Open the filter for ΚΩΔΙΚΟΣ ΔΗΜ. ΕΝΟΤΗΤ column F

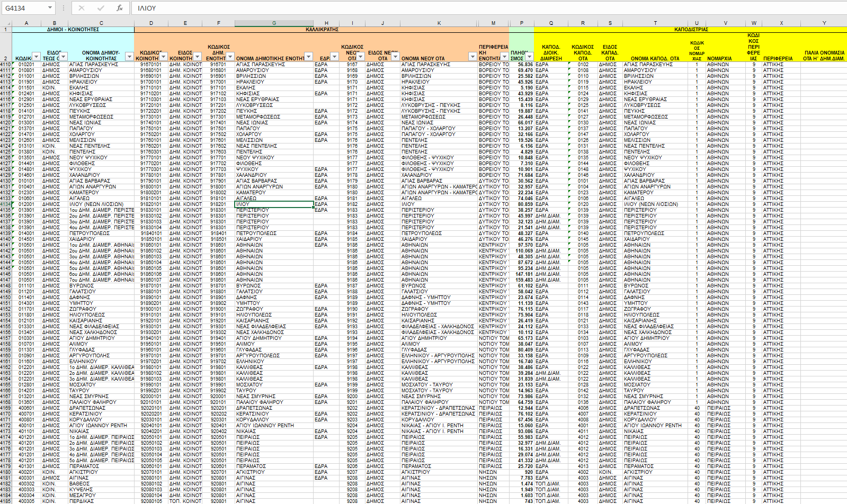coord(230,57)
